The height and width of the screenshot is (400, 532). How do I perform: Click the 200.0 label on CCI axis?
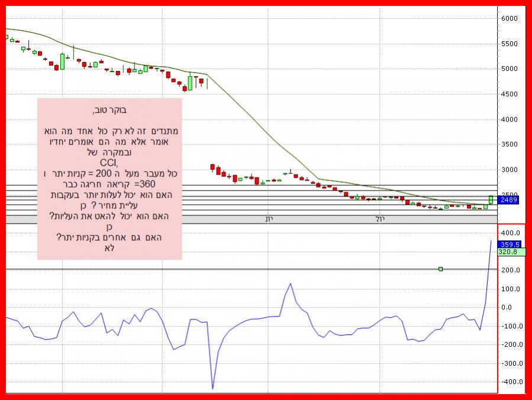[511, 270]
